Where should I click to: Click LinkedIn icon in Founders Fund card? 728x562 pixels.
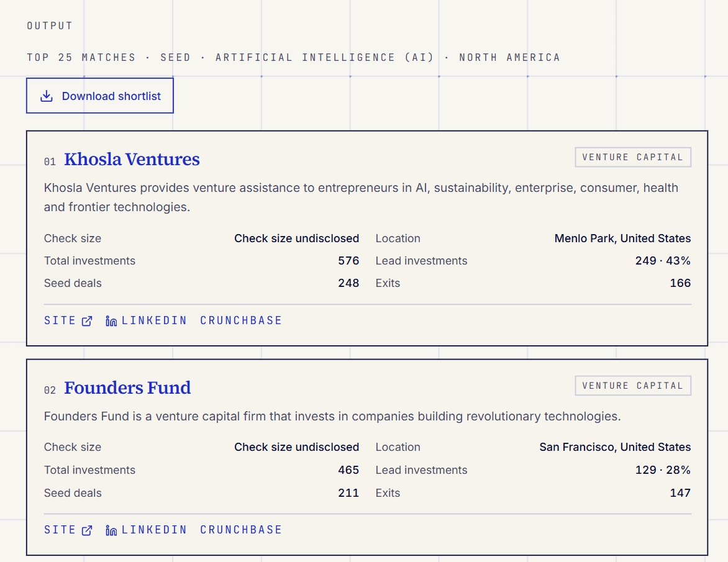pos(111,530)
